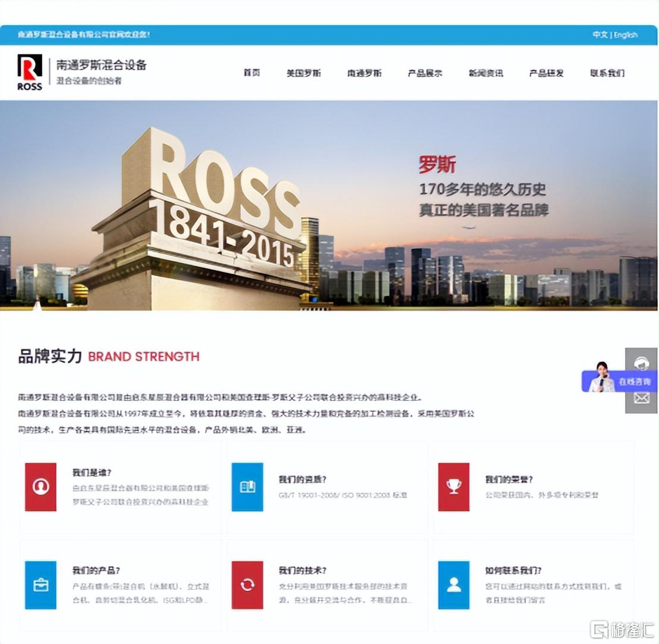Open the 我们的资质? heading
659x644 pixels.
tap(303, 479)
